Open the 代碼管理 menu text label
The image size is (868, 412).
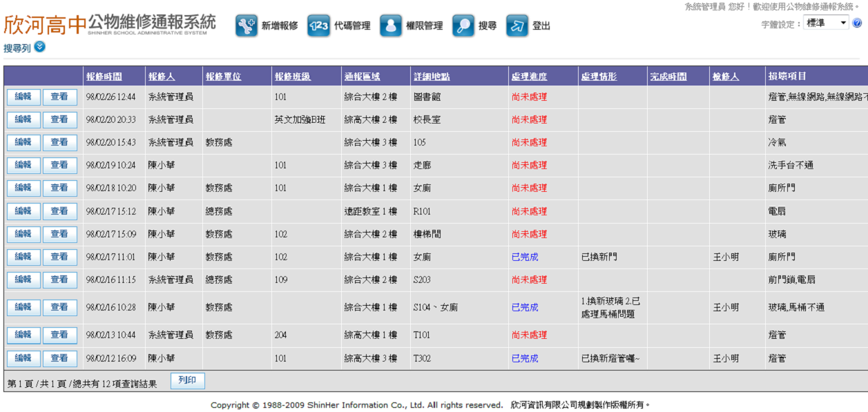coord(352,26)
